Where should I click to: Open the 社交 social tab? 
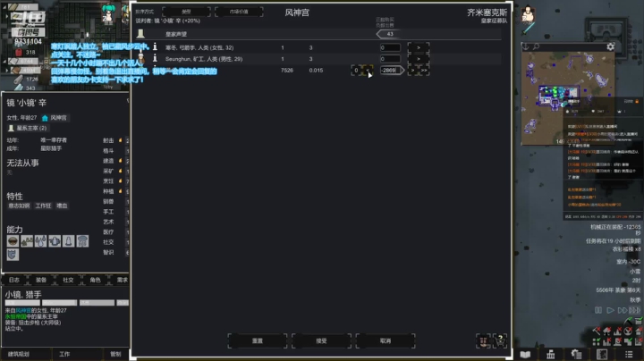coord(68,281)
